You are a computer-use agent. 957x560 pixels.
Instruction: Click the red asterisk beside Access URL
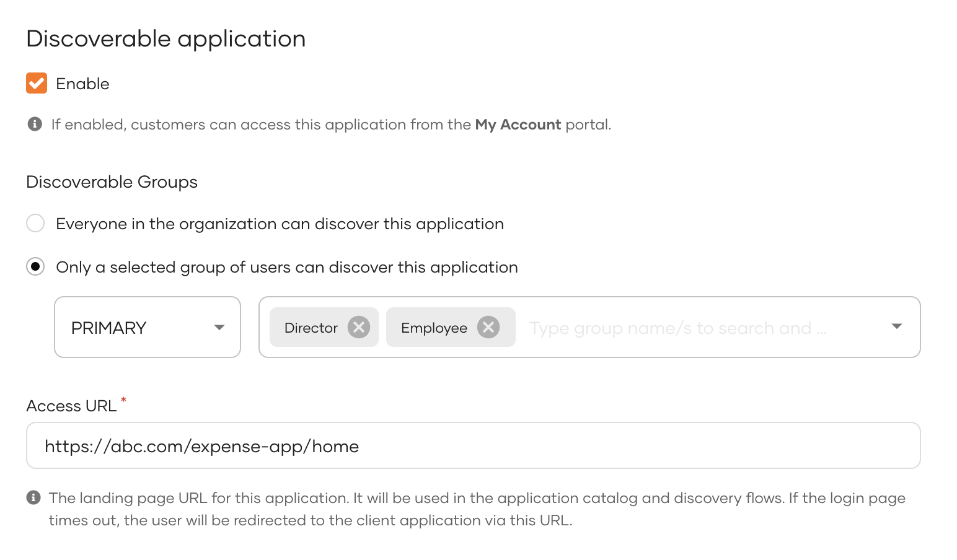pyautogui.click(x=123, y=400)
